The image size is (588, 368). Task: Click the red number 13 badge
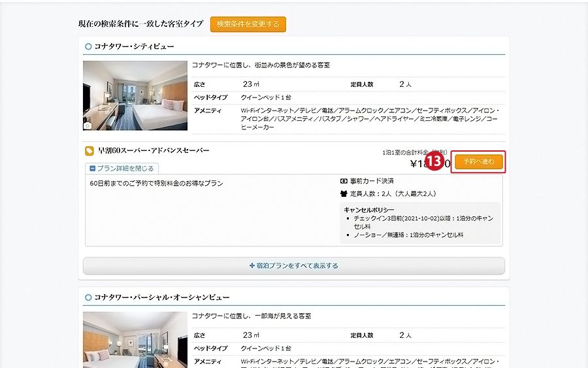(433, 161)
